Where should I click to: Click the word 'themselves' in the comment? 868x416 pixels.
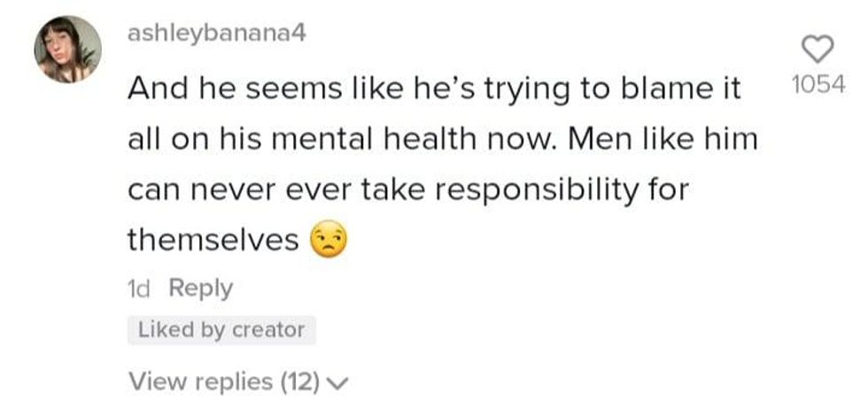[x=213, y=240]
